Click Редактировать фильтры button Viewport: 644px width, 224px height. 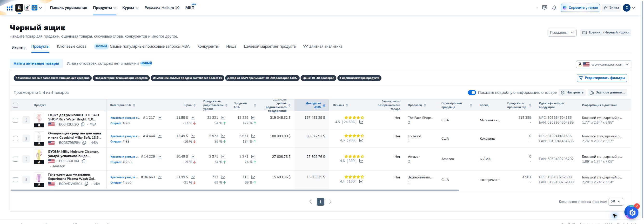point(602,78)
